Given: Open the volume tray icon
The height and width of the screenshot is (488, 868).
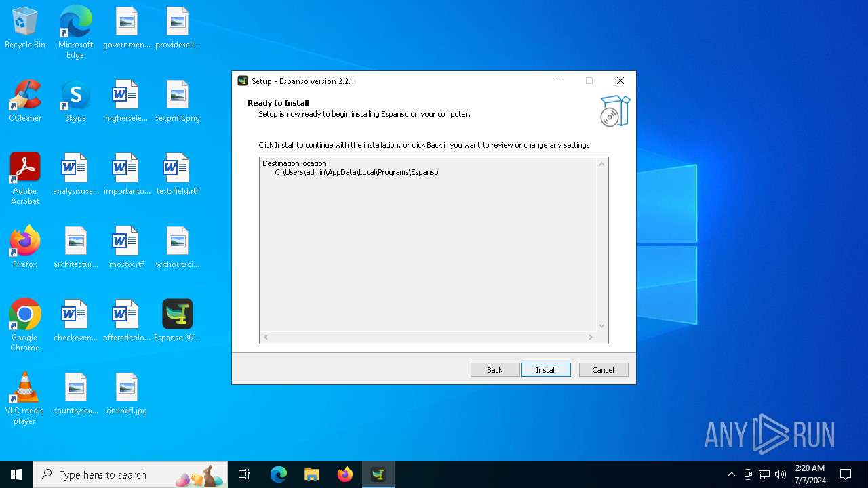Looking at the screenshot, I should click(781, 474).
